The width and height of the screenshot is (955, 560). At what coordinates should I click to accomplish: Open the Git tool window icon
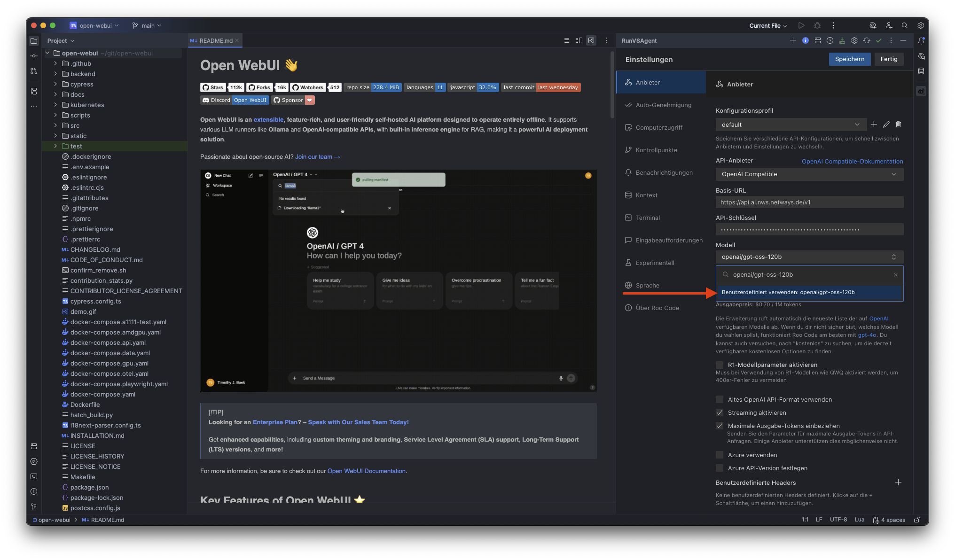point(34,506)
